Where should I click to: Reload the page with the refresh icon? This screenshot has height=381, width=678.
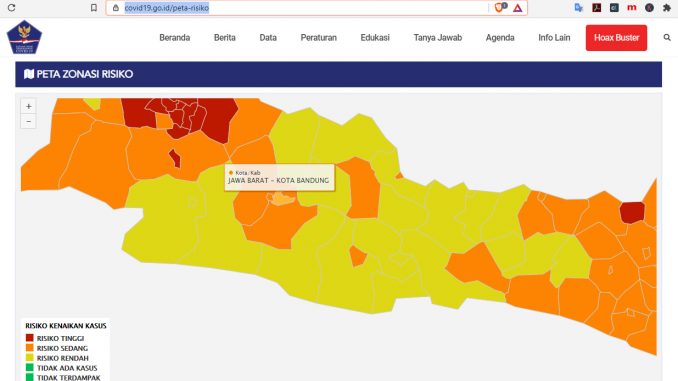pyautogui.click(x=12, y=8)
